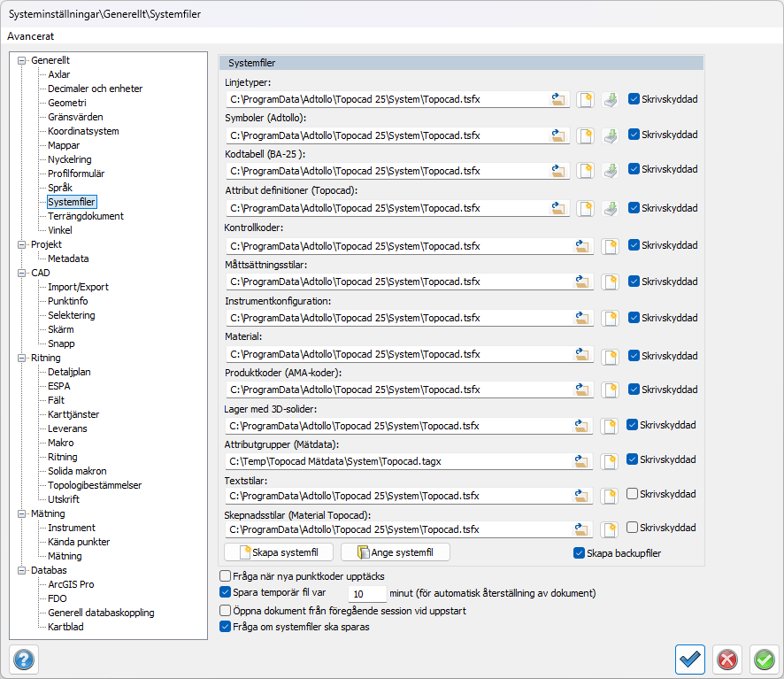Screen dimensions: 784x679
Task: Click the blue apply checkmark button
Action: pyautogui.click(x=689, y=660)
